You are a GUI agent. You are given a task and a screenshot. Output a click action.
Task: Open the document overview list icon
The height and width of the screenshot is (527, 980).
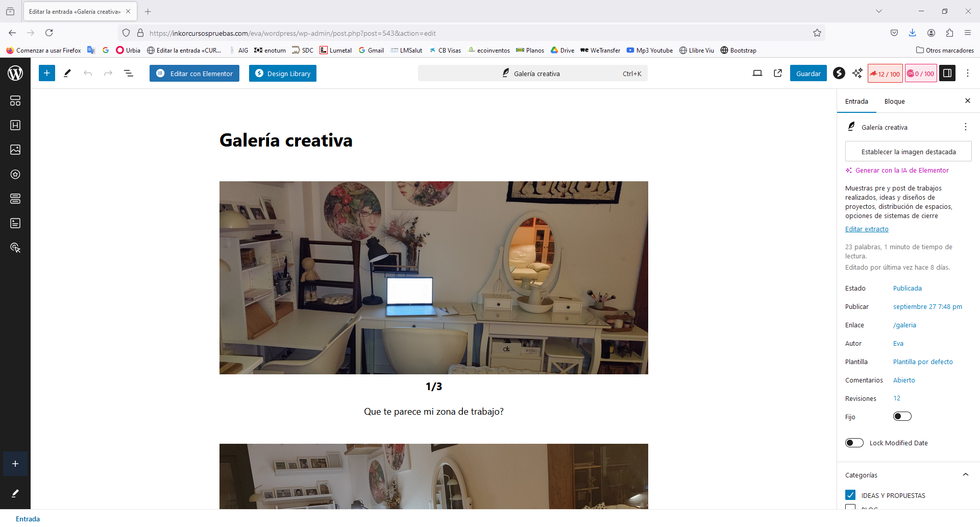[129, 74]
